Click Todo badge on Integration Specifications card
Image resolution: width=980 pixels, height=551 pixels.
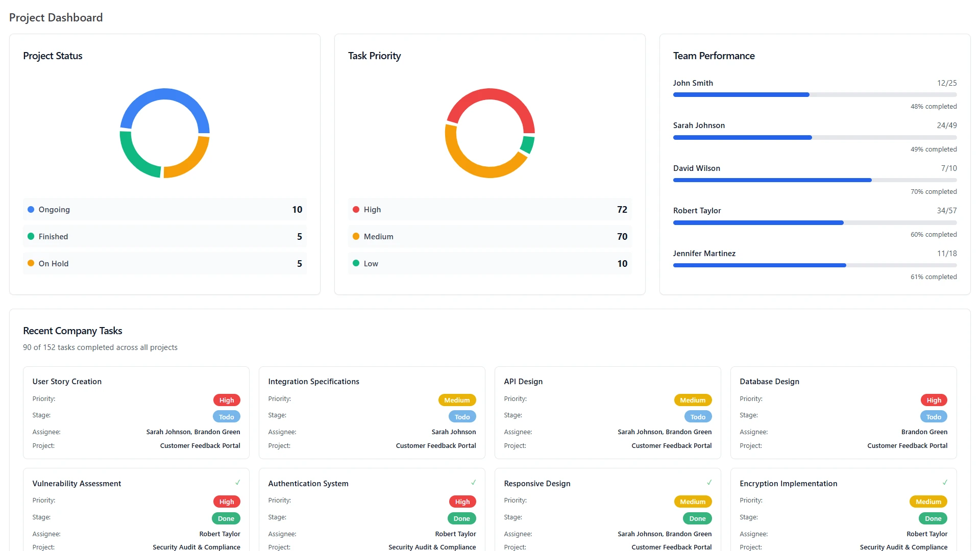pos(462,417)
